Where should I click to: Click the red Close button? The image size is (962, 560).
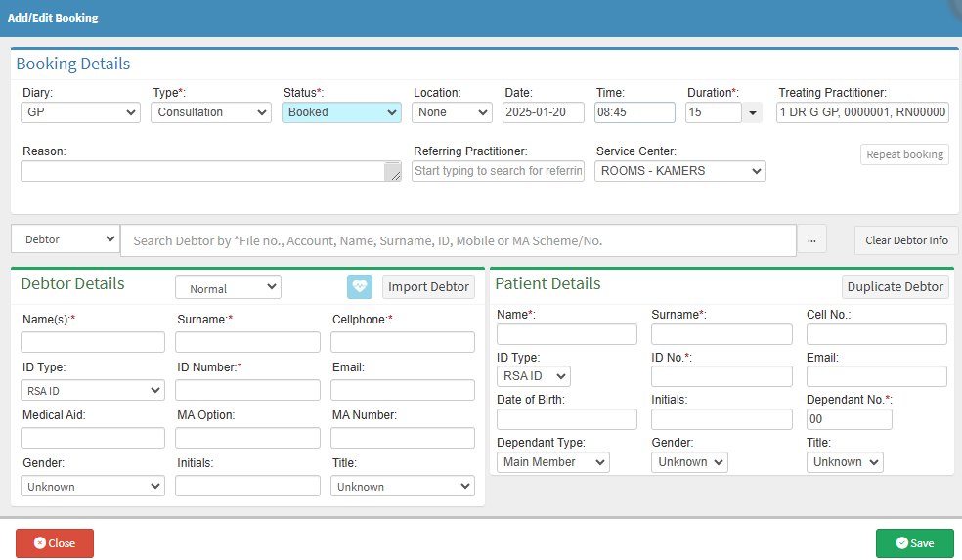point(55,543)
